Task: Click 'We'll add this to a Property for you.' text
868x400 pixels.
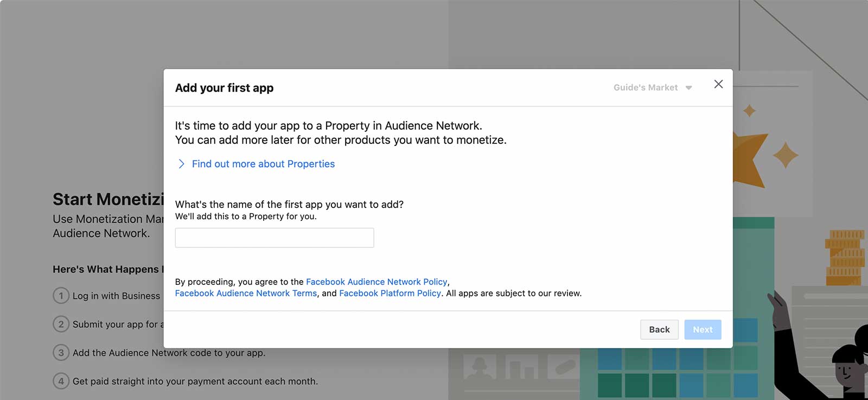Action: tap(246, 216)
